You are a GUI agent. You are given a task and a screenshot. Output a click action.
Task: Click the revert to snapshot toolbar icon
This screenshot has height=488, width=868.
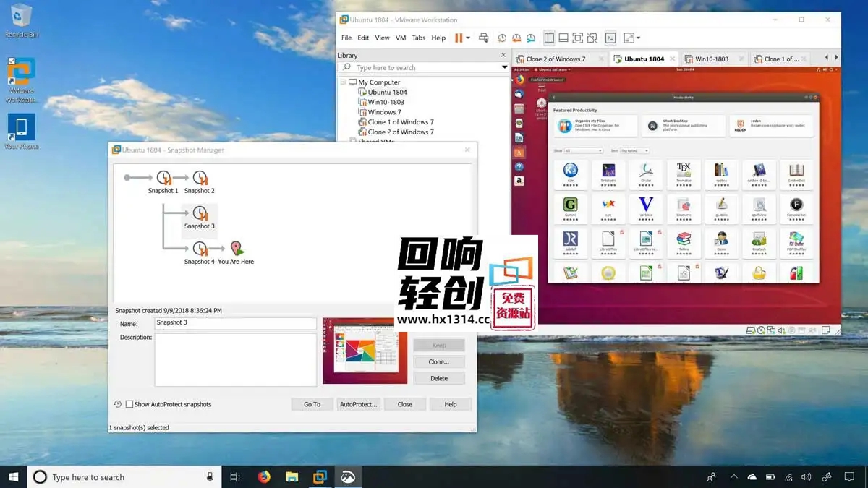(516, 38)
